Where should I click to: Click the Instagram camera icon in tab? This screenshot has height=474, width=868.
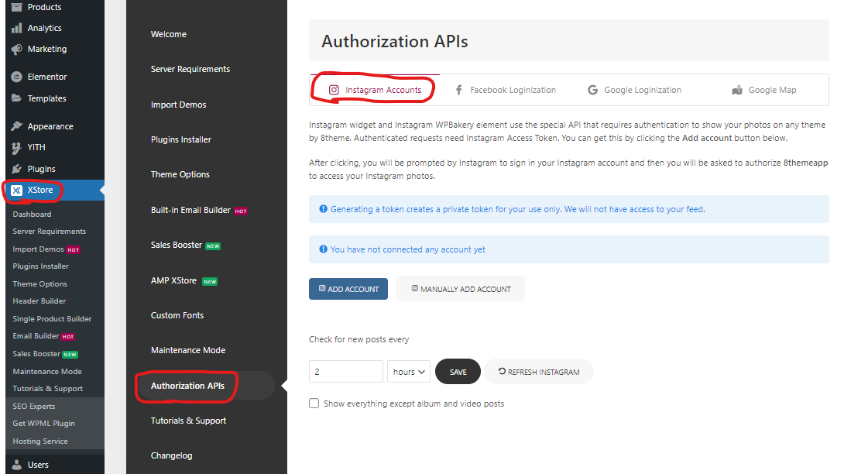pyautogui.click(x=334, y=90)
